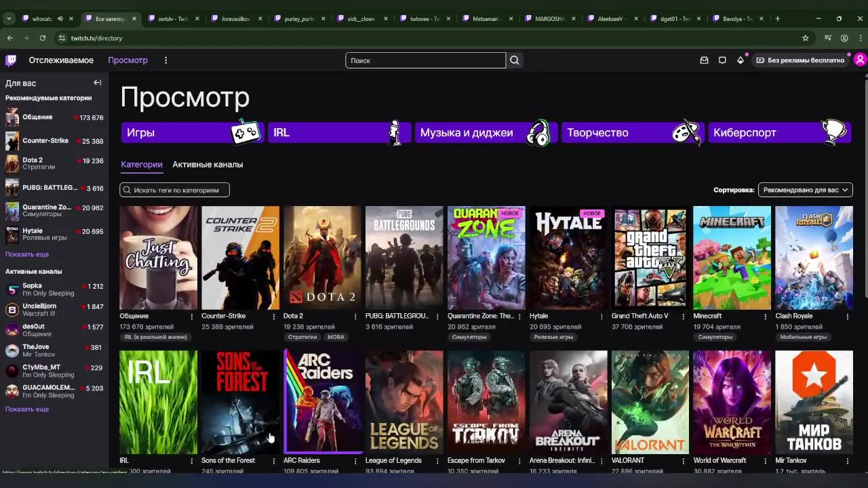Click the Мобильные игры tag
Image resolution: width=868 pixels, height=488 pixels.
pos(803,337)
